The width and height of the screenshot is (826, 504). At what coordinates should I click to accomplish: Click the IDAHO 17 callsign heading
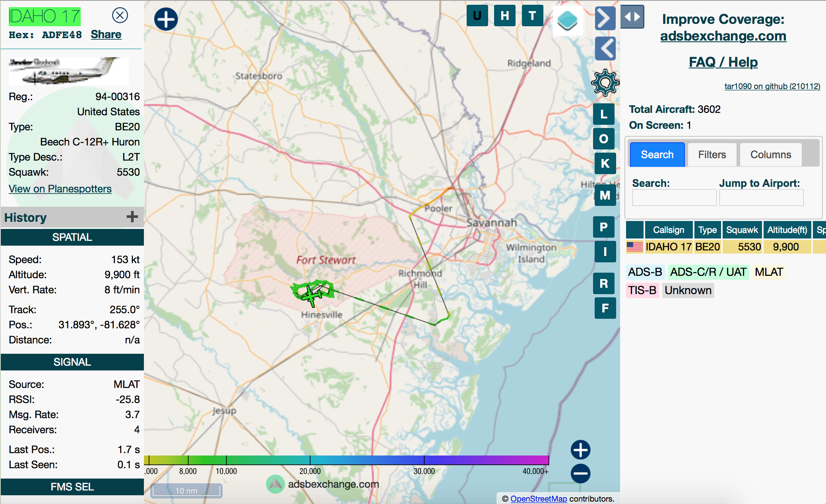click(45, 17)
